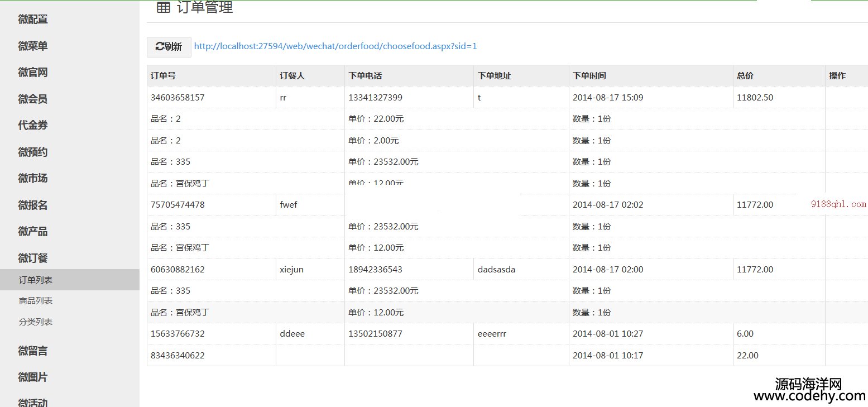Click 微报名 in the left navigation
This screenshot has width=868, height=407.
pos(33,205)
